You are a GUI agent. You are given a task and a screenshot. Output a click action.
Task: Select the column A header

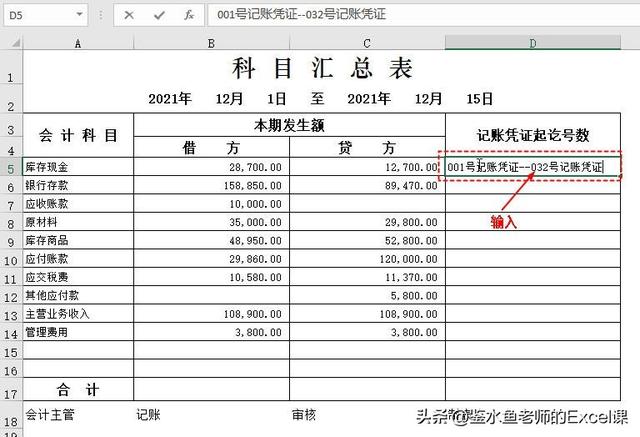pos(78,43)
